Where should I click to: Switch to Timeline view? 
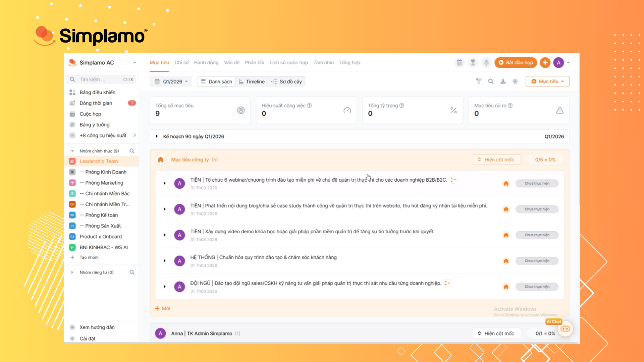252,82
